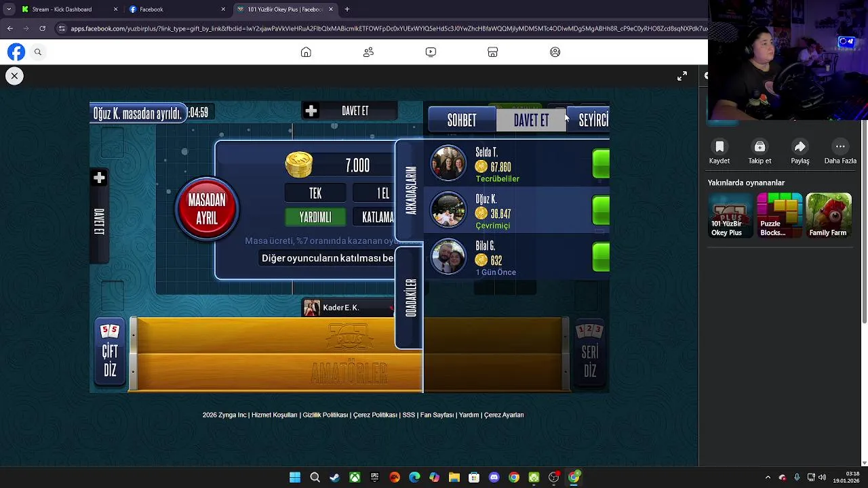Click the Paylaş share icon
This screenshot has width=868, height=488.
coord(800,146)
